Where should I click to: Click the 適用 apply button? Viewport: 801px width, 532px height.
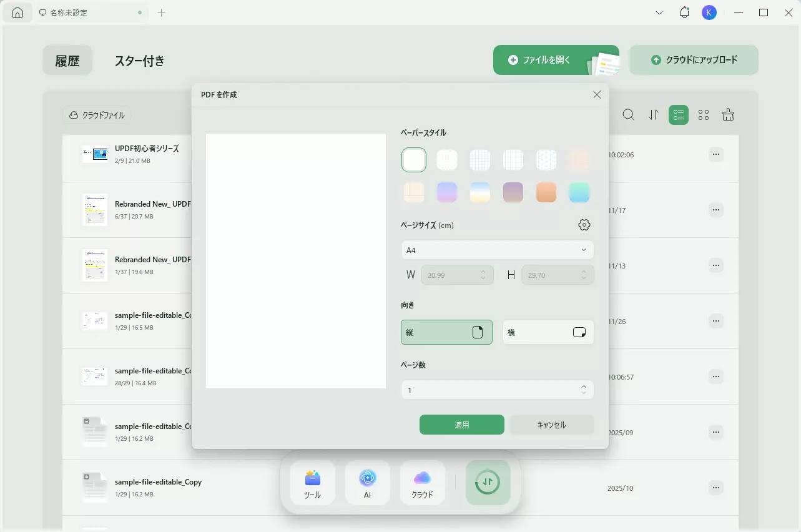click(x=462, y=425)
